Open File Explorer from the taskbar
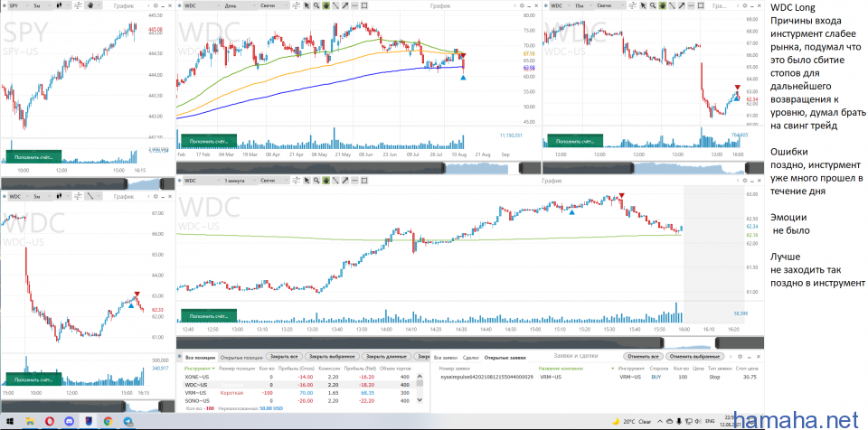Screen dimensions: 868x430 coord(29,421)
